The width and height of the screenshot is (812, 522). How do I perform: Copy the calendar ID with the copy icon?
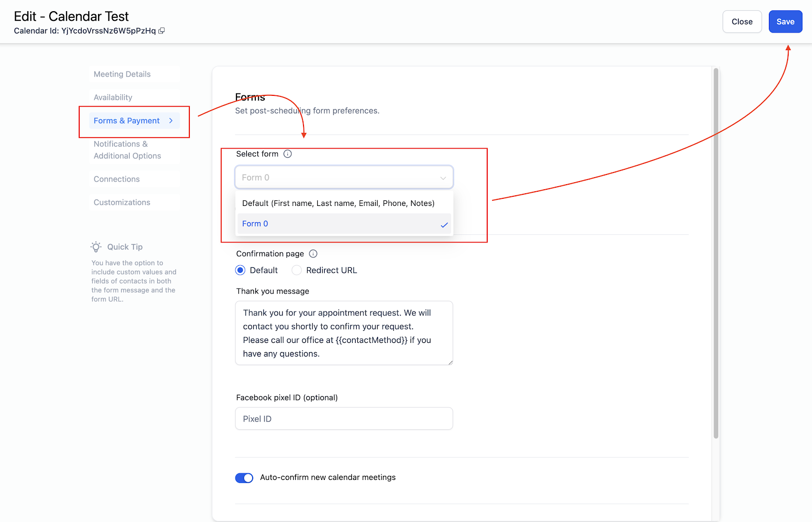pos(161,31)
